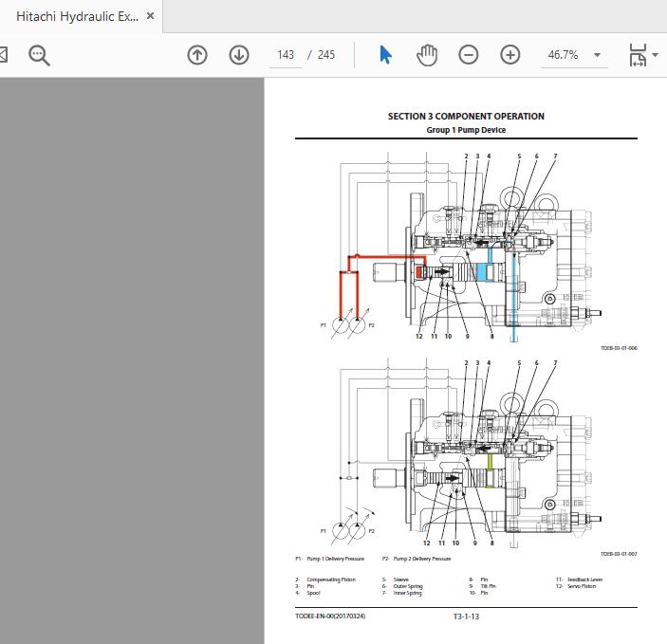Click the Pump 2 Delivery Pressure legend text
667x644 pixels.
point(422,559)
